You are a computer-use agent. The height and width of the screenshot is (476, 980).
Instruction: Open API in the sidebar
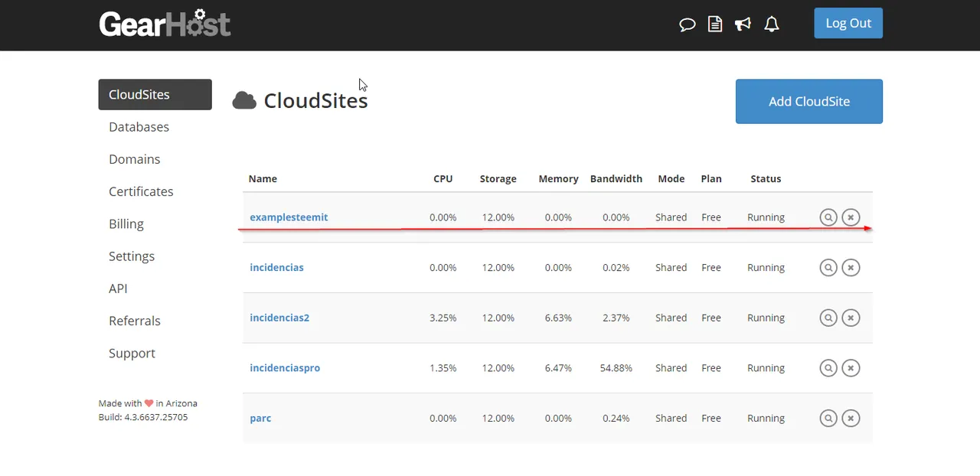118,289
